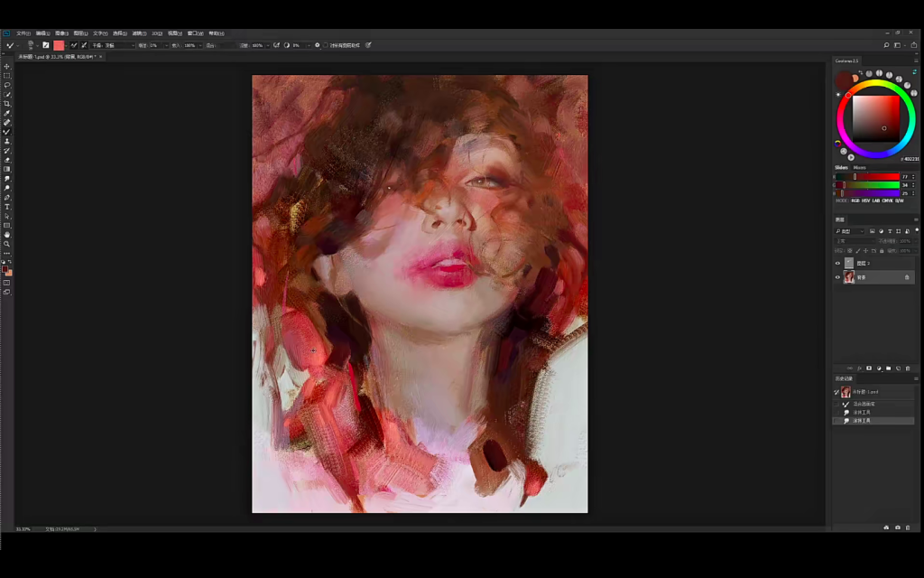Toggle visibility of 图层 2 layer
This screenshot has width=924, height=578.
pyautogui.click(x=837, y=263)
